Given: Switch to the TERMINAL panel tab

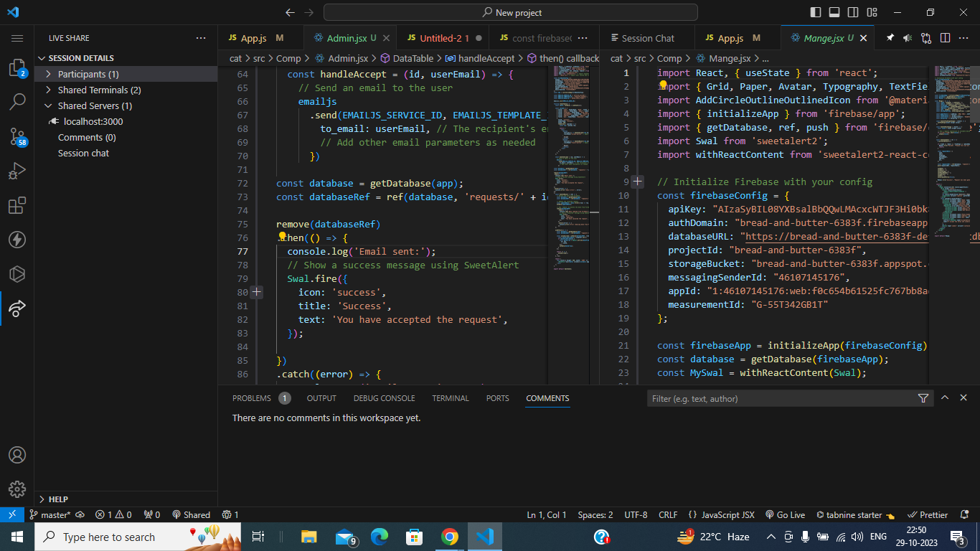Looking at the screenshot, I should tap(450, 398).
